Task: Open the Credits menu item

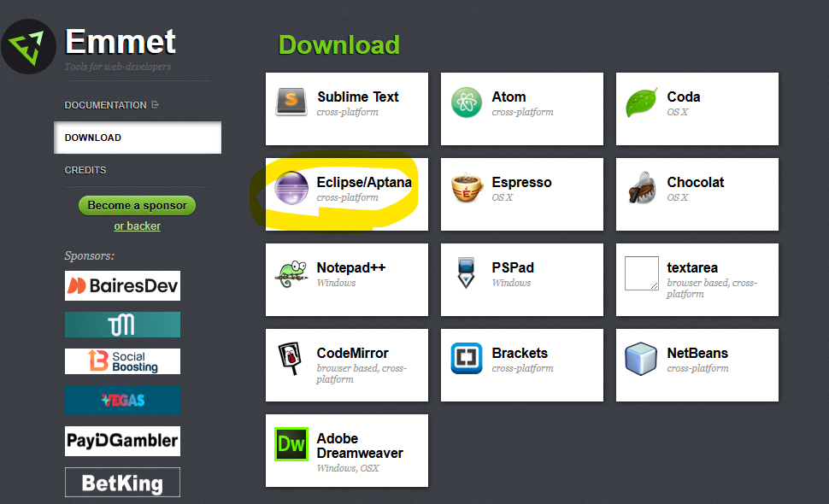Action: click(85, 170)
